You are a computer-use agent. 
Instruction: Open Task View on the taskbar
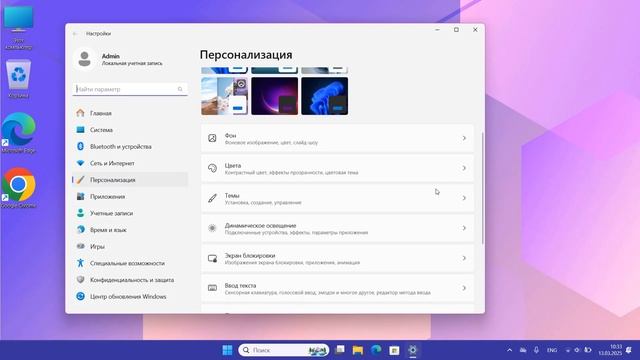(340, 350)
